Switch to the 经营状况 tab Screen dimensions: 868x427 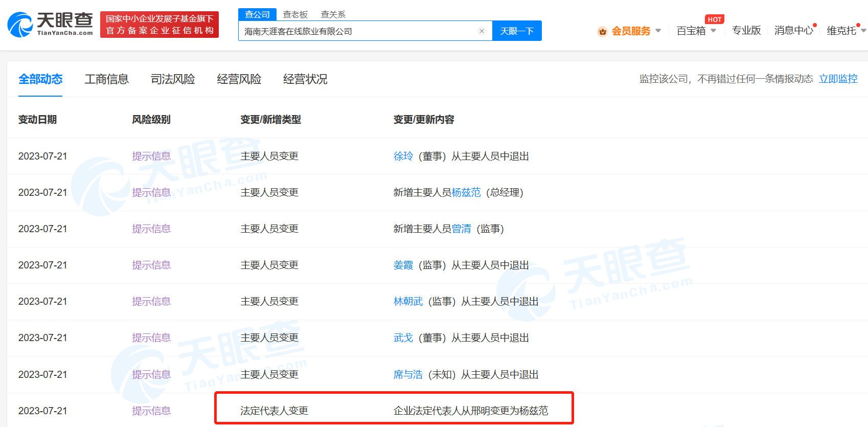305,79
